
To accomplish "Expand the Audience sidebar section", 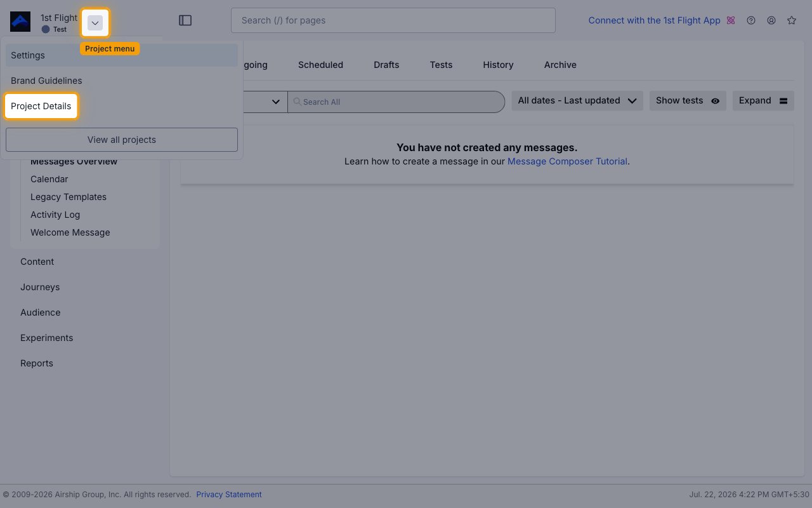I will 41,312.
